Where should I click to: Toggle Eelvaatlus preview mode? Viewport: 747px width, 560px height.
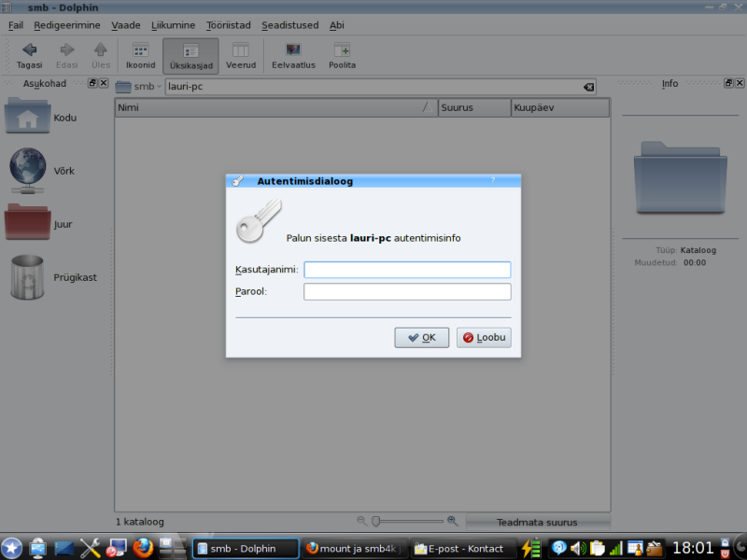coord(293,56)
